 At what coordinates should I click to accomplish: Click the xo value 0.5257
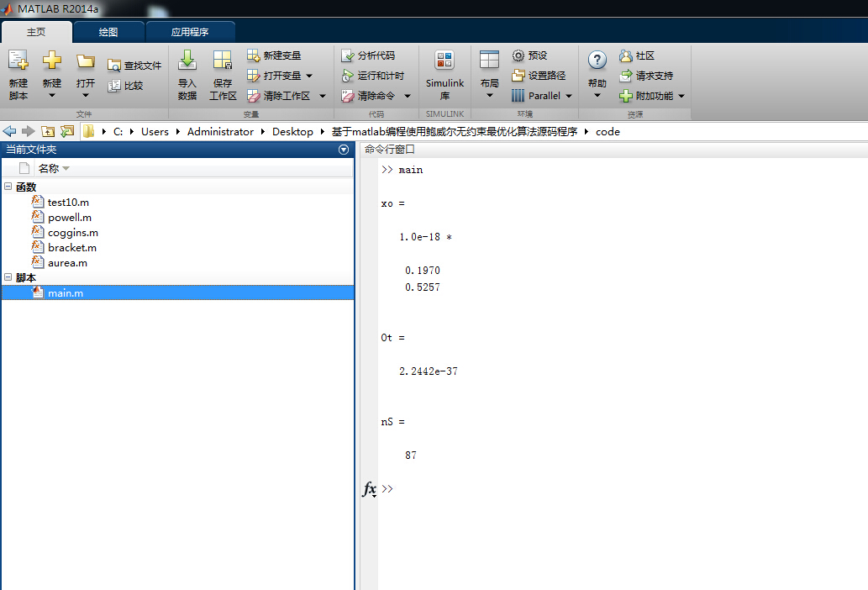[423, 287]
